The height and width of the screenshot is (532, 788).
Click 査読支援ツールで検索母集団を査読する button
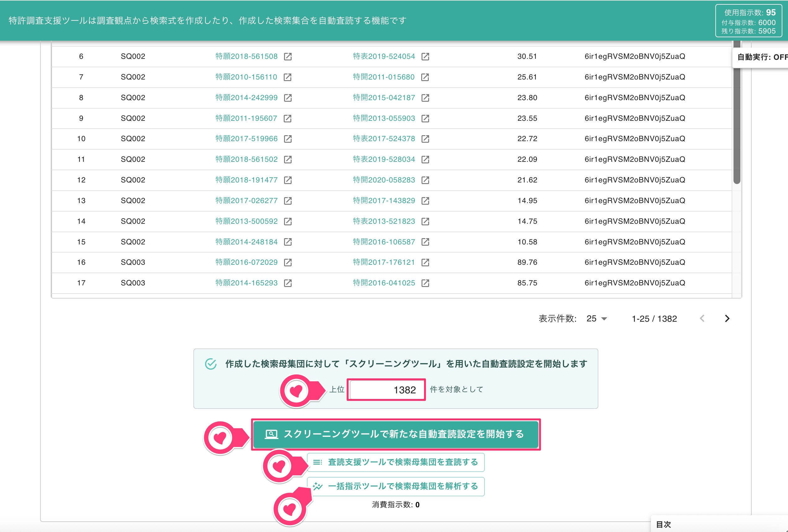point(396,463)
